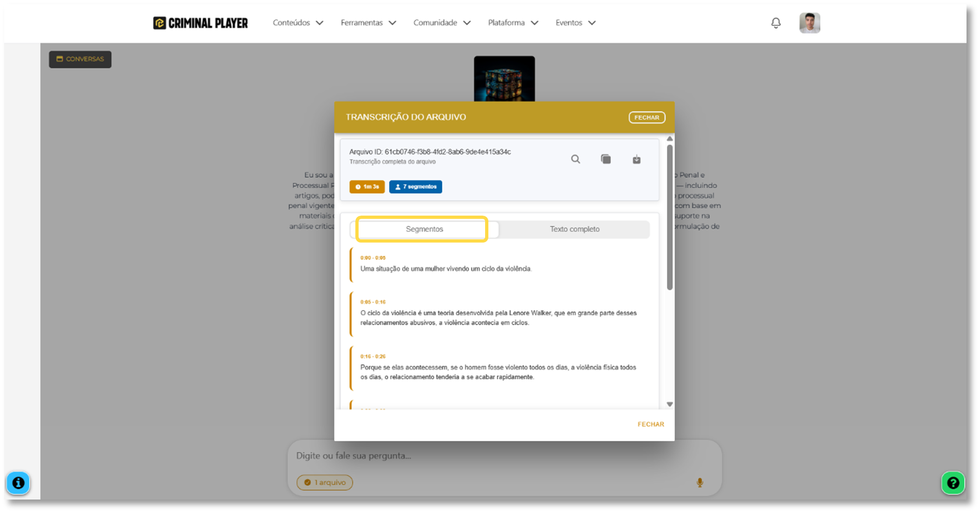Download the transcription file

tap(636, 159)
